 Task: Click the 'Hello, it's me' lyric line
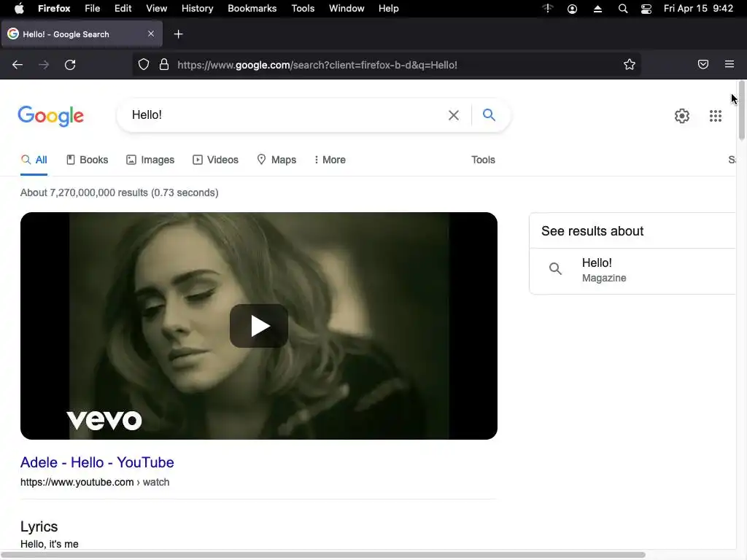click(x=50, y=544)
